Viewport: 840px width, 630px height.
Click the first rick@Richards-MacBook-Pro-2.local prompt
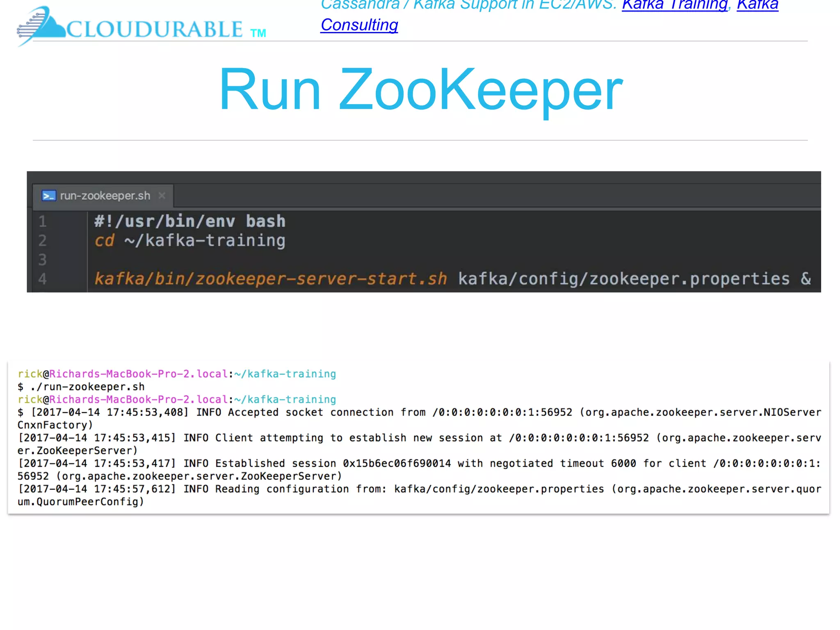coord(123,374)
